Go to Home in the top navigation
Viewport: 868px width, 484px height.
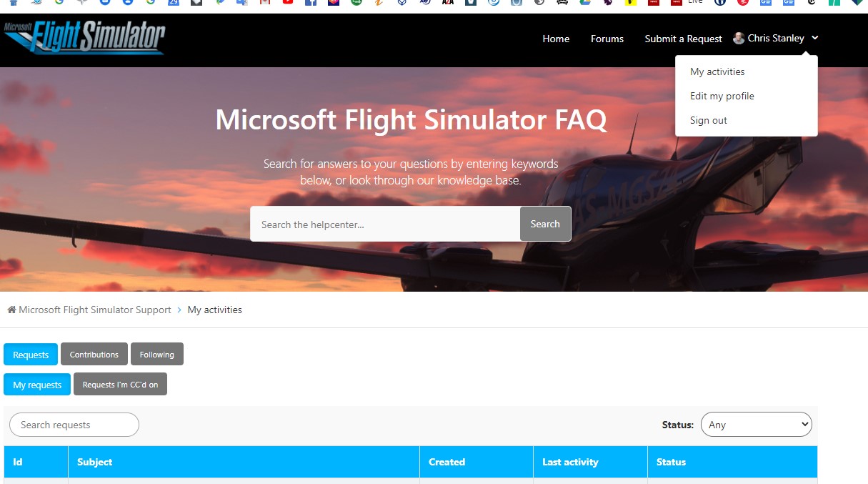coord(556,39)
